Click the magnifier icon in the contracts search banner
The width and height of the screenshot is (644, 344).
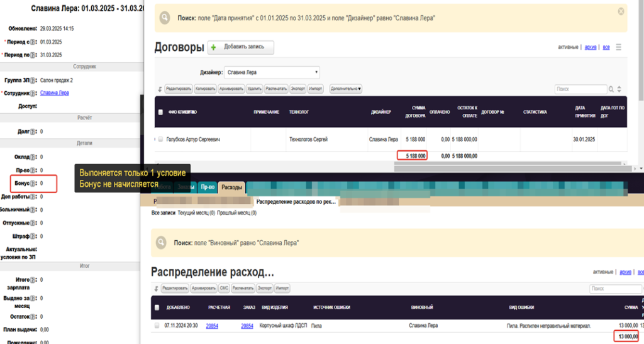click(165, 18)
